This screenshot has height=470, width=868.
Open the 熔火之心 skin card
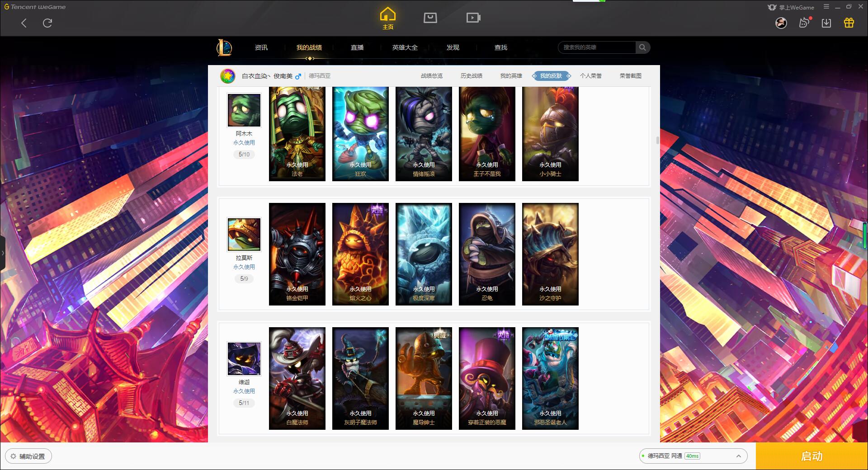pos(360,254)
